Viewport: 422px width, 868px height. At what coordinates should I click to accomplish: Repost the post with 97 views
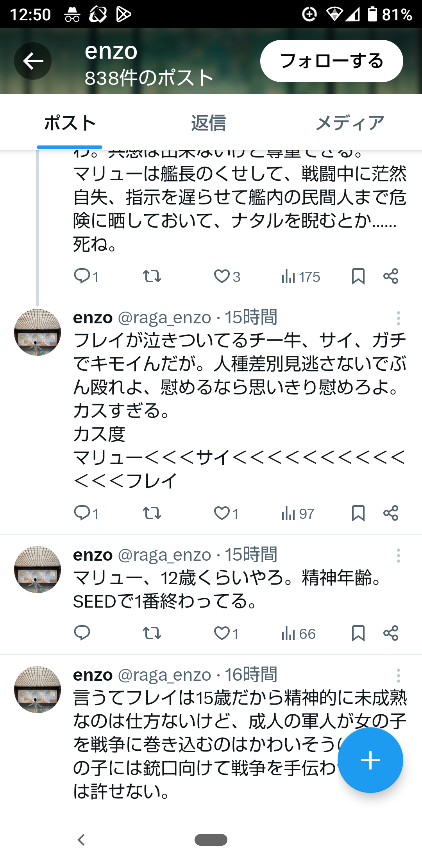click(152, 513)
